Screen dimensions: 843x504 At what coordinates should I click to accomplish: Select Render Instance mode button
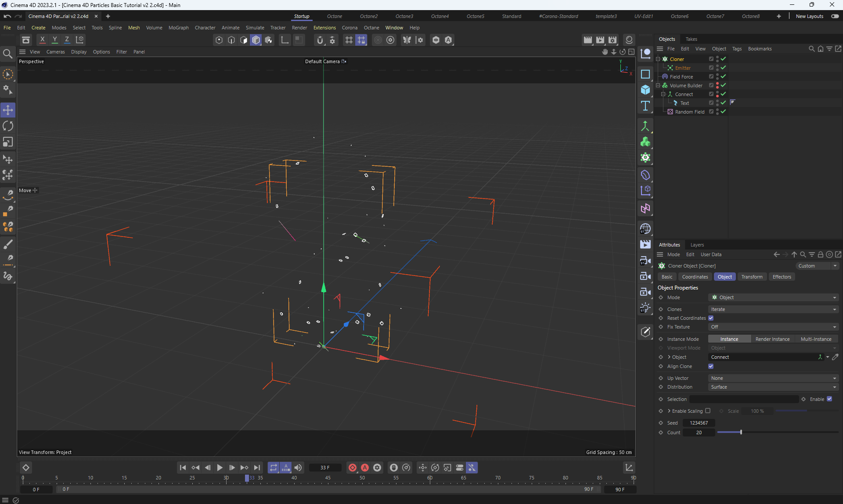(772, 339)
